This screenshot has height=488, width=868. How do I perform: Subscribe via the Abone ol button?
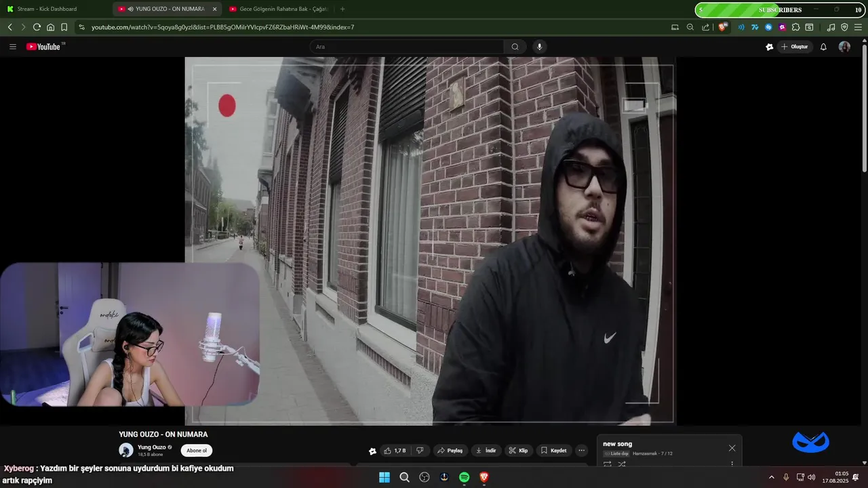tap(197, 451)
